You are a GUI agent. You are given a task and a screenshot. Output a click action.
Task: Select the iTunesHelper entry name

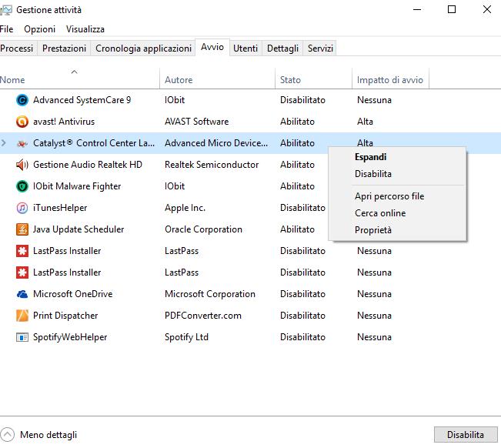click(60, 208)
